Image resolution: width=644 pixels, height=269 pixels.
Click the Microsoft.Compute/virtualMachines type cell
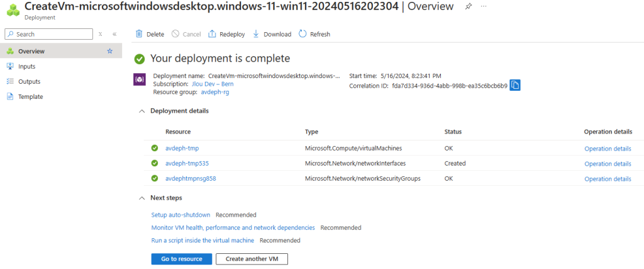point(353,149)
